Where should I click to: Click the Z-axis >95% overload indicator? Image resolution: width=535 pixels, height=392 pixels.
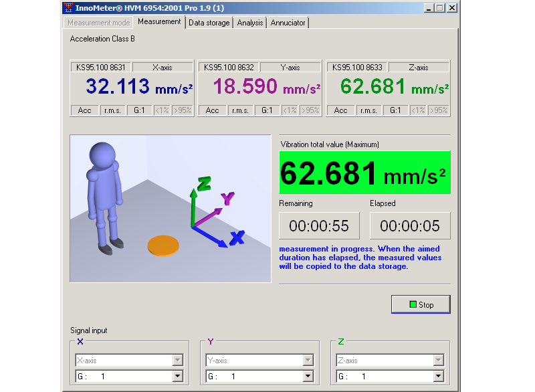tap(439, 110)
